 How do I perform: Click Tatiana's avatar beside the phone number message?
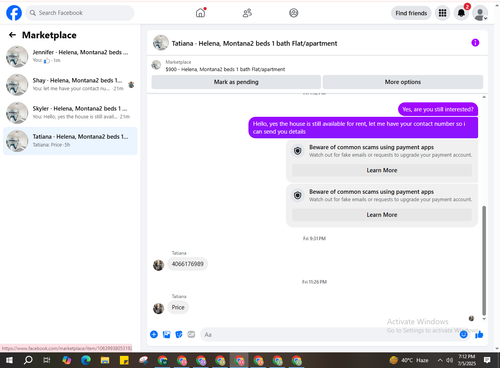point(158,265)
